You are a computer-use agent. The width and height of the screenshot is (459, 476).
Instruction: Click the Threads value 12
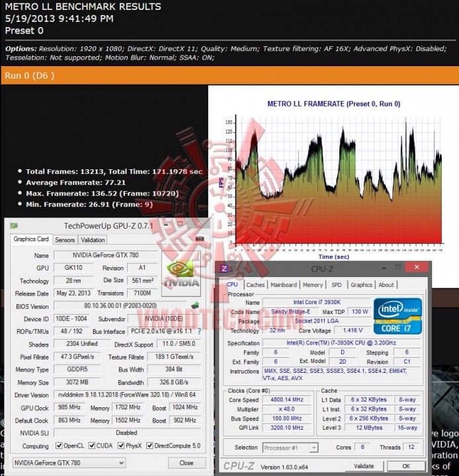pos(411,447)
